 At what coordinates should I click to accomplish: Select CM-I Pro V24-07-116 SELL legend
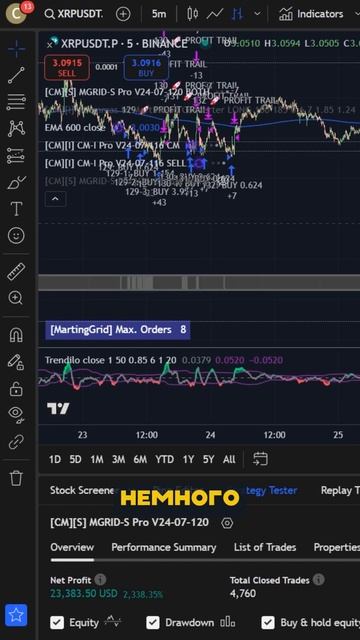coord(115,163)
